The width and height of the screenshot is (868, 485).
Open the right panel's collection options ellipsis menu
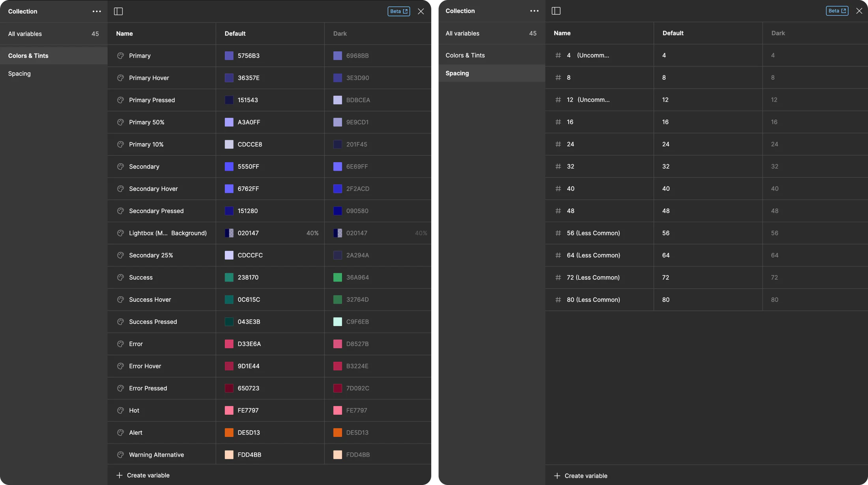534,11
